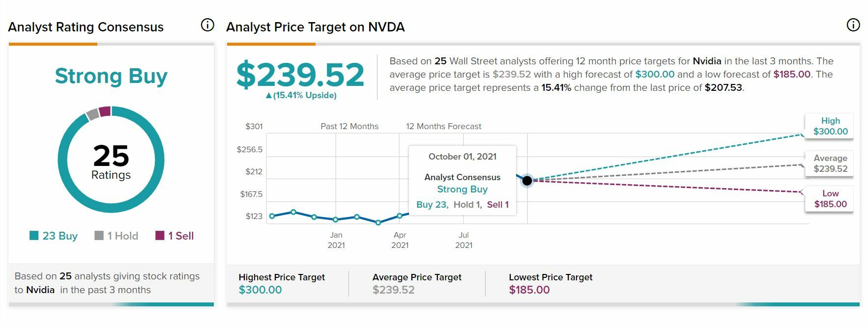Click the large $239.52 price target

pos(300,75)
